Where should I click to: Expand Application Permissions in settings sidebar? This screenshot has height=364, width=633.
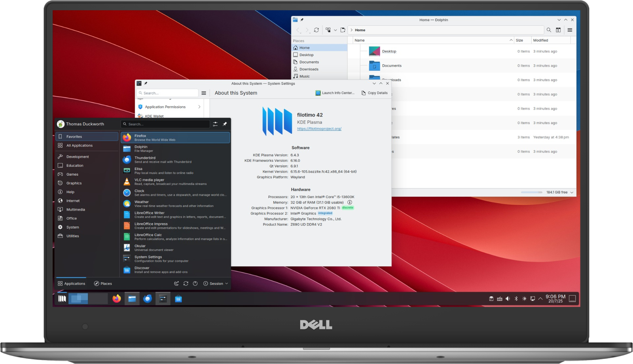[170, 107]
